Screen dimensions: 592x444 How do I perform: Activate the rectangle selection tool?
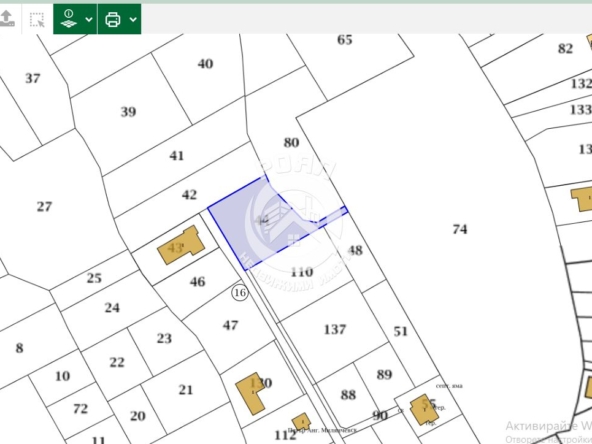click(37, 20)
